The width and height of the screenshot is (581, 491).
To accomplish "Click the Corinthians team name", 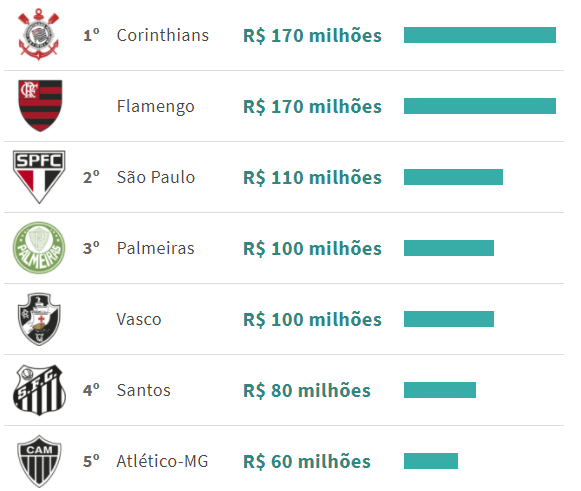I will pos(163,35).
